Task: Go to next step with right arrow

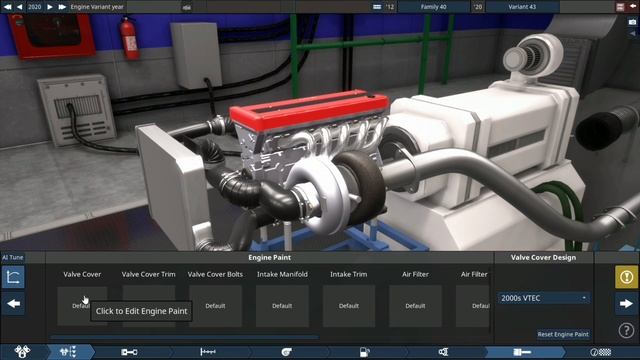Action: [627, 304]
